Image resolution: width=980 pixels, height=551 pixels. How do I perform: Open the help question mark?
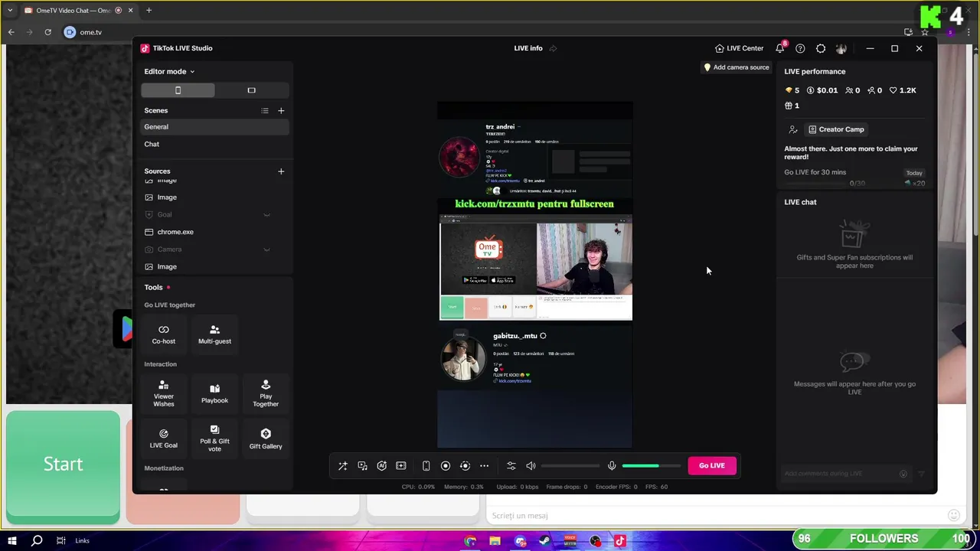[800, 48]
